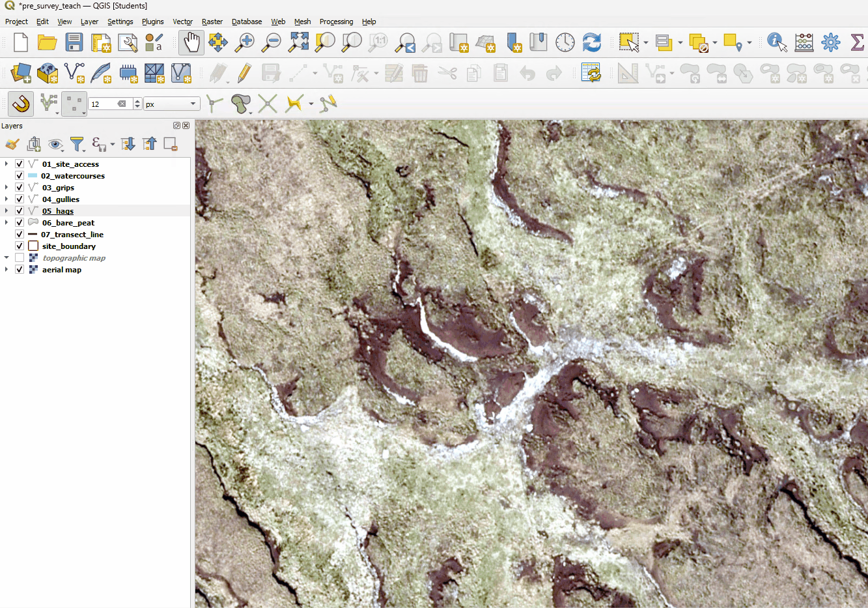868x608 pixels.
Task: Enable the topographic map layer checkbox
Action: (x=20, y=258)
